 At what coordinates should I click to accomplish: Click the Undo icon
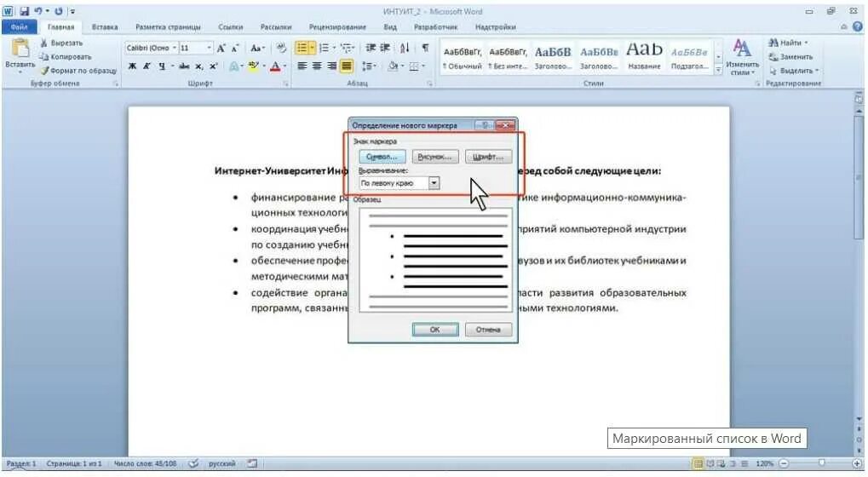point(38,11)
